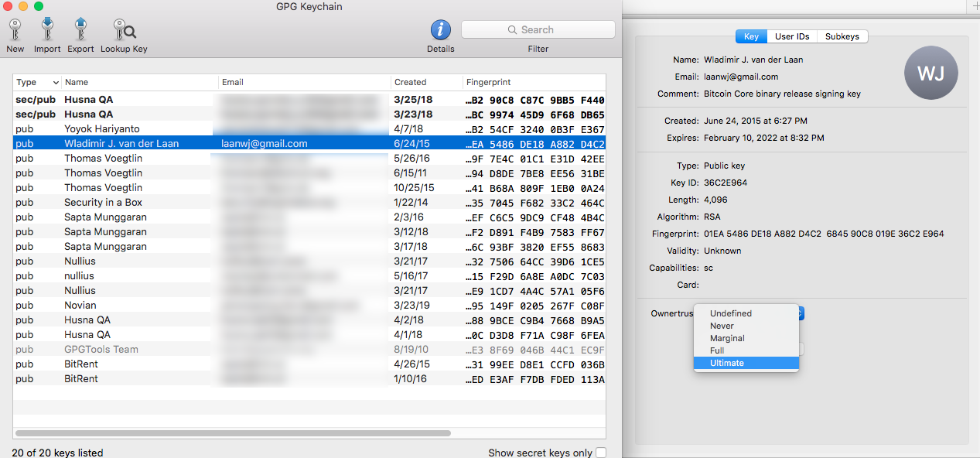Select BitRent key created 1/10/16
Viewport: 980px width, 458px height.
click(309, 379)
